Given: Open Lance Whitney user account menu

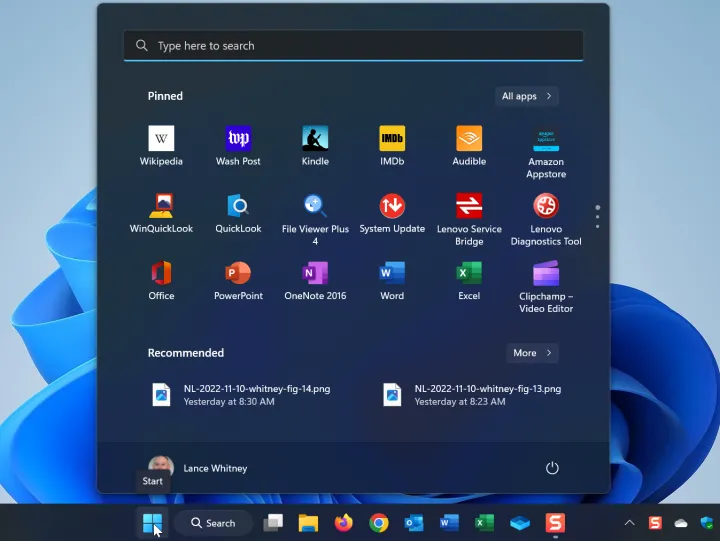Looking at the screenshot, I should 198,468.
